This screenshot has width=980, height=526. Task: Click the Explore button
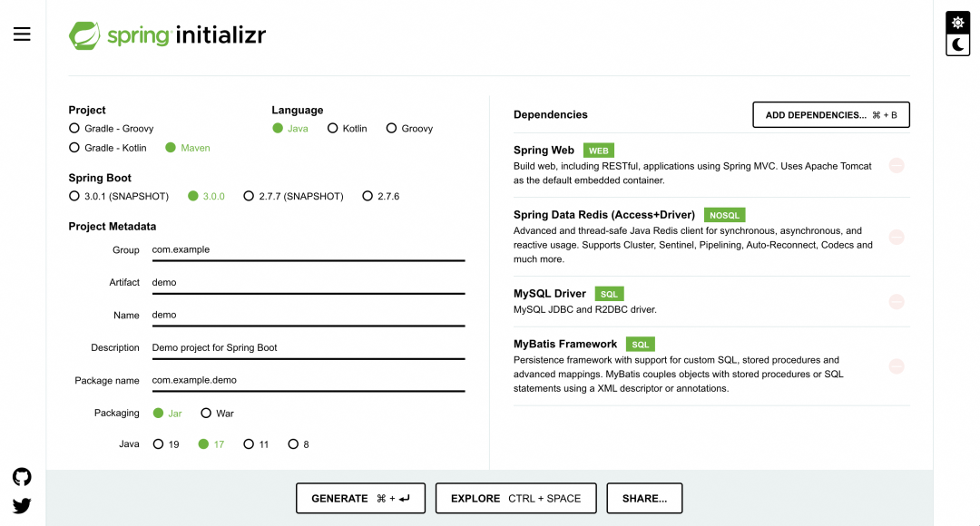pyautogui.click(x=515, y=499)
